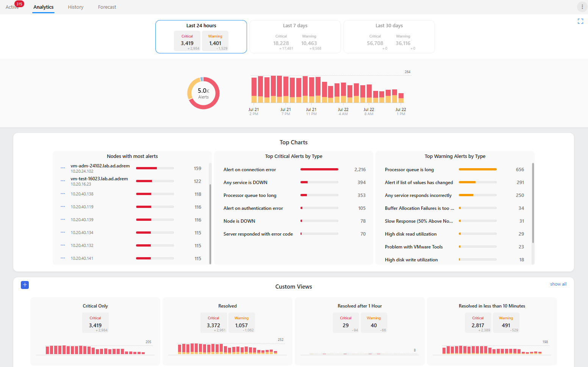Open ellipsis menu for node 10.20.40.119
588x367 pixels.
tap(63, 207)
